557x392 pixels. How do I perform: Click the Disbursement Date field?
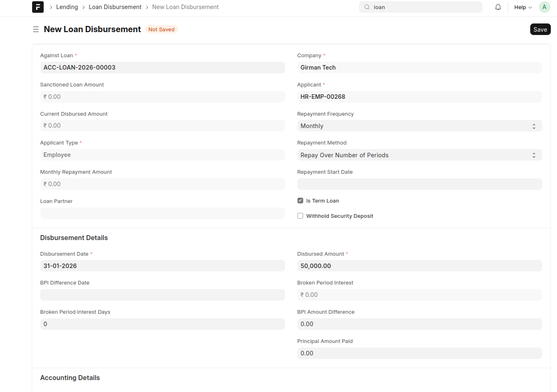[162, 266]
